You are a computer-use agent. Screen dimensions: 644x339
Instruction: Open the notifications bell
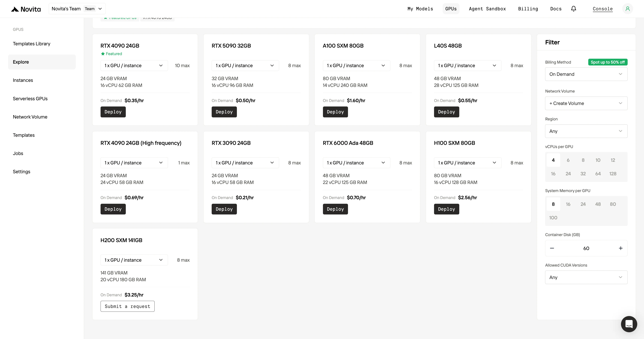[574, 9]
